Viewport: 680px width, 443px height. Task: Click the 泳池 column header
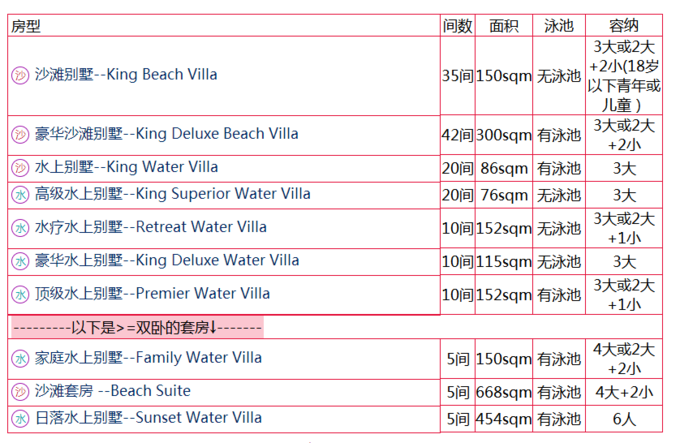pos(558,26)
